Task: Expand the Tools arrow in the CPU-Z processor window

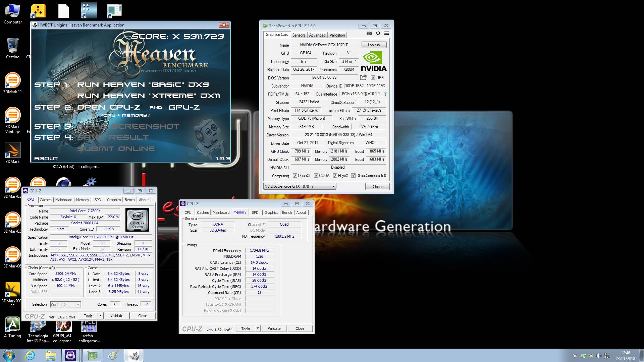Action: 100,316
